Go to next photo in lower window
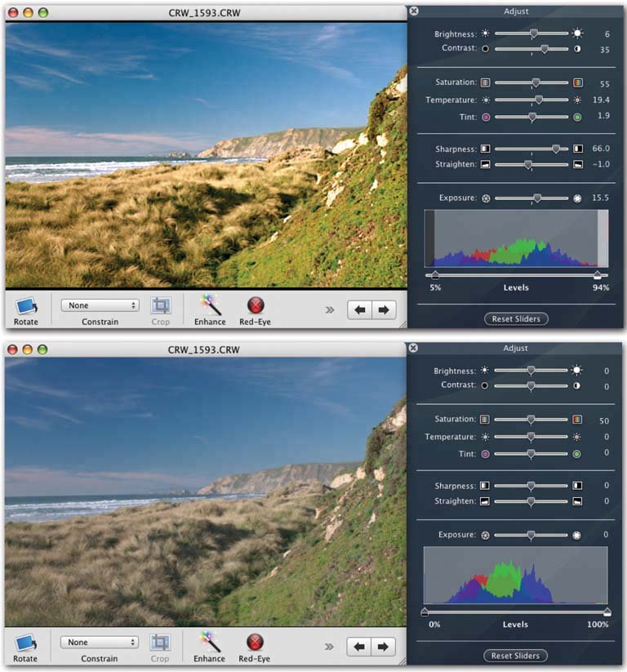The height and width of the screenshot is (672, 627). (383, 647)
